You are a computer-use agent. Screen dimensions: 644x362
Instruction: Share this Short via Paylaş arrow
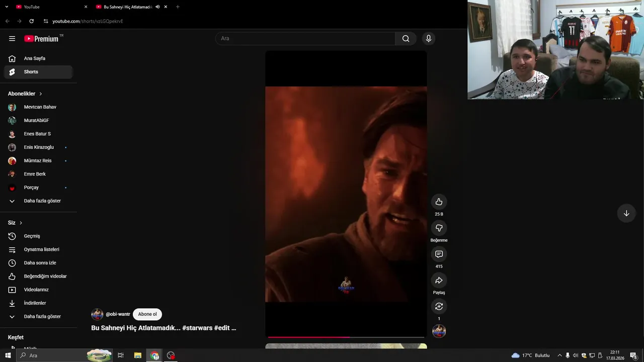coord(439,280)
